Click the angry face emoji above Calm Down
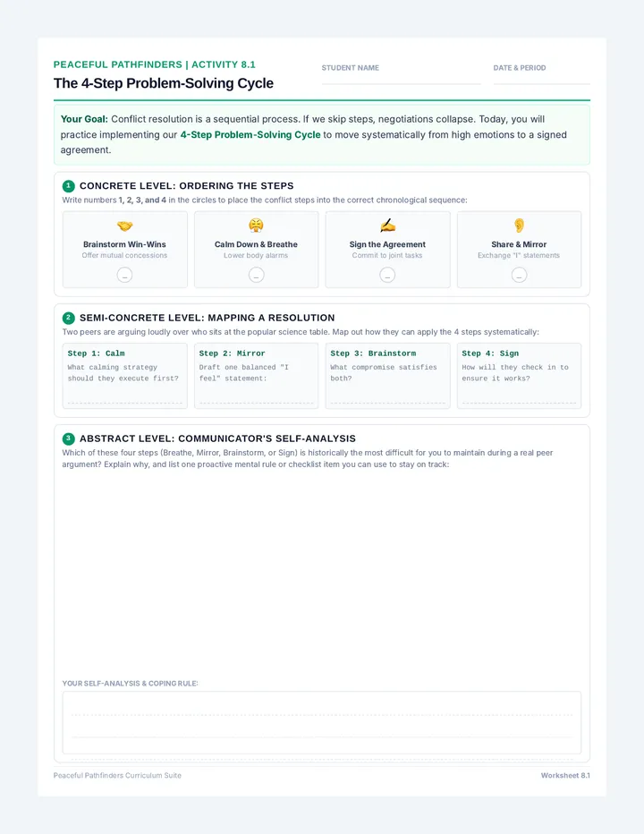 (x=256, y=226)
